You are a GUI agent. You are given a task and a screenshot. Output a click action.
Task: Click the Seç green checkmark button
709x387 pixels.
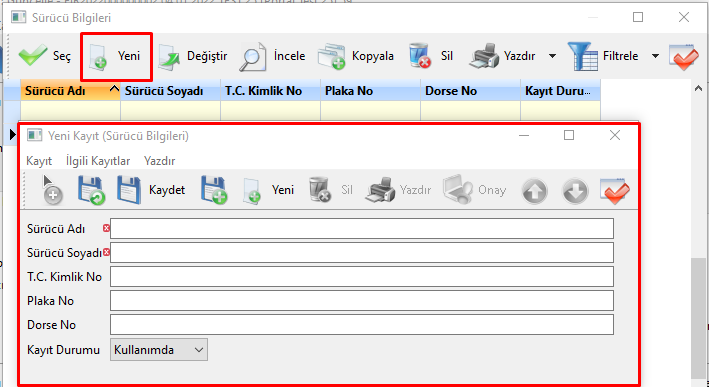[44, 56]
